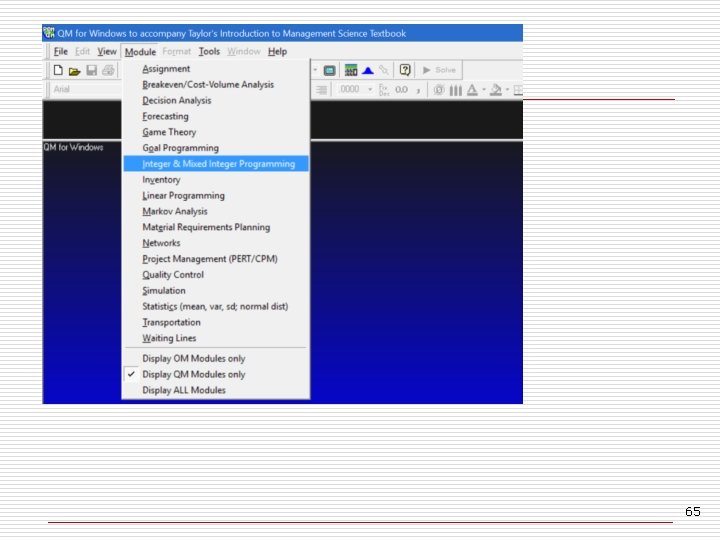Select Statistics (mean, var, sd; normal dist)
Viewport: 720px width, 540px height.
click(216, 306)
